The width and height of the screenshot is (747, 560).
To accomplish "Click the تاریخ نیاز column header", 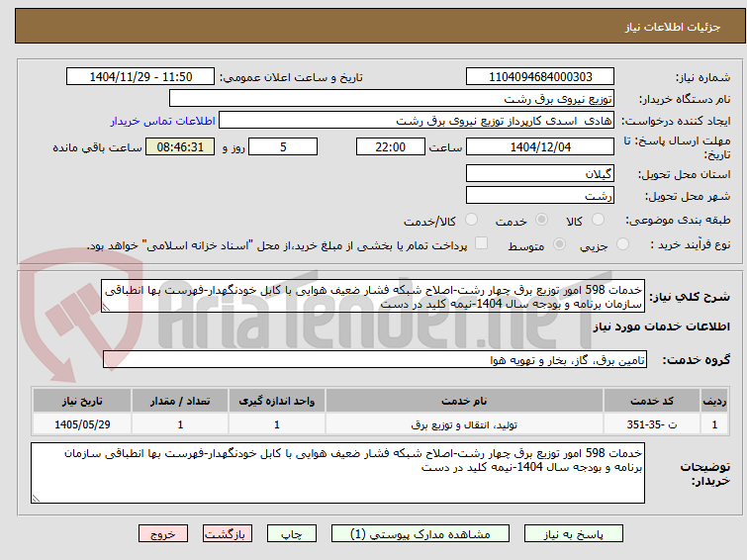I will click(82, 401).
